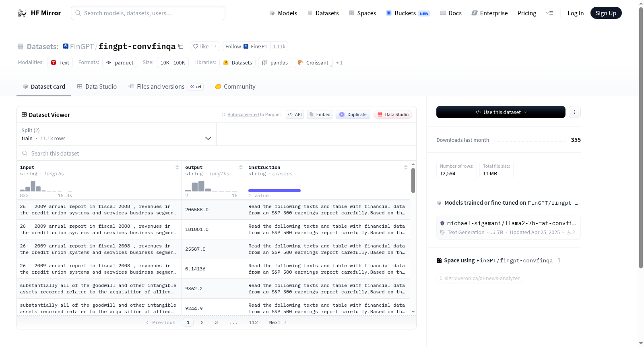
Task: Click the search magnifier icon in top bar
Action: tap(78, 13)
